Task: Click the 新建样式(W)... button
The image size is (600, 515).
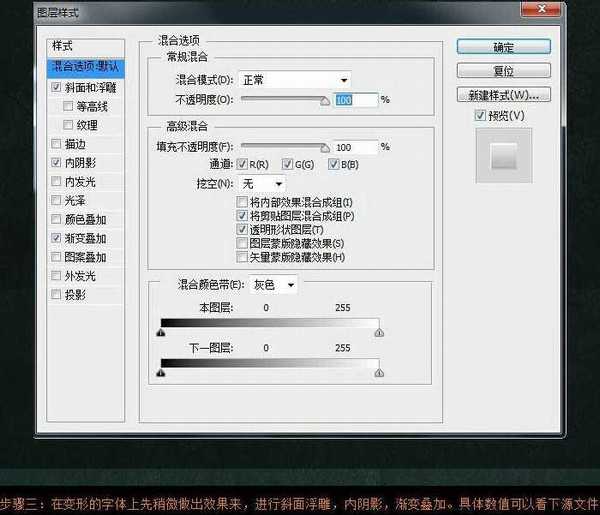Action: [504, 95]
